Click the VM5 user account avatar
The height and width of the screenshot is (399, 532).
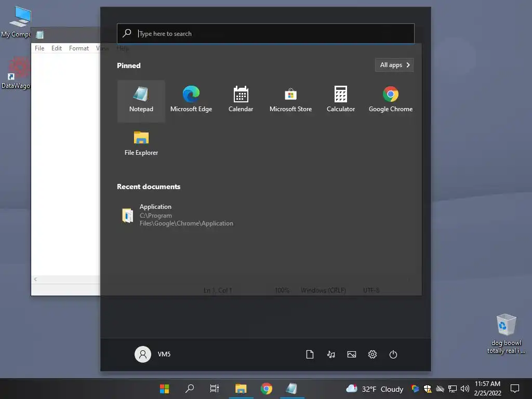coord(143,354)
